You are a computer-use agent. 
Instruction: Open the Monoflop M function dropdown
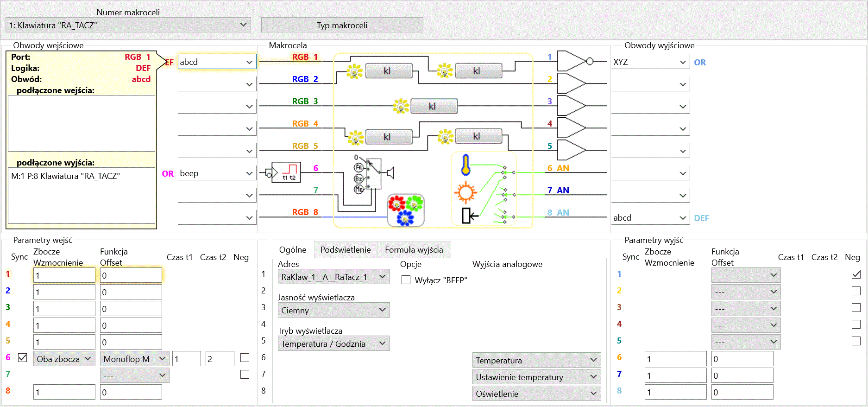click(x=134, y=359)
